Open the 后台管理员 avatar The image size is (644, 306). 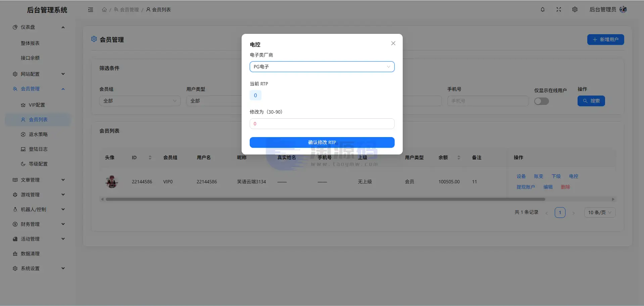pyautogui.click(x=623, y=9)
